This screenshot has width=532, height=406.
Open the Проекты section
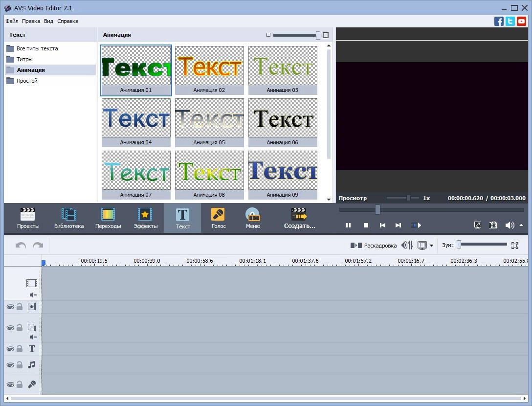[x=28, y=218]
